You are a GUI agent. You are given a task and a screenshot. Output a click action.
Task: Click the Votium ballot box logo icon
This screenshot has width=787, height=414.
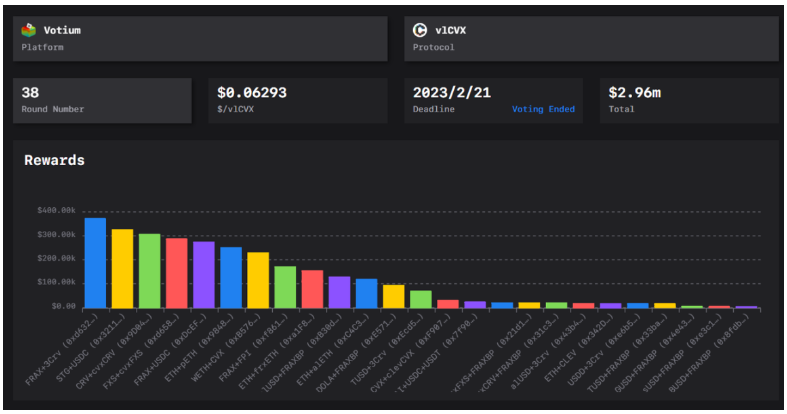click(29, 30)
